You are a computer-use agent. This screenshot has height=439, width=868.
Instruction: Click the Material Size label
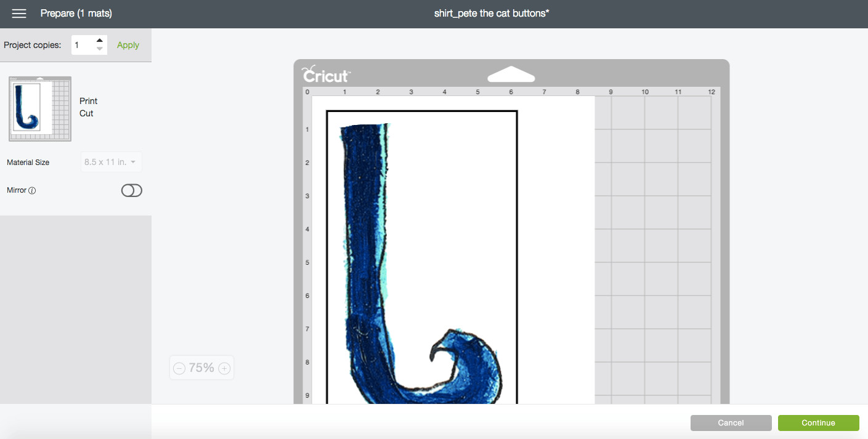pos(28,163)
